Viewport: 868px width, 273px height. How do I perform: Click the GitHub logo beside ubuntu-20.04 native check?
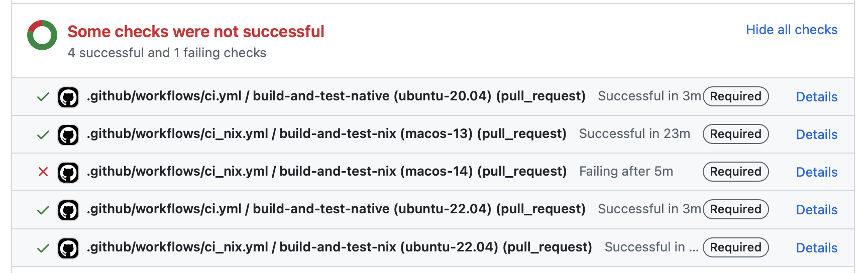(x=68, y=97)
